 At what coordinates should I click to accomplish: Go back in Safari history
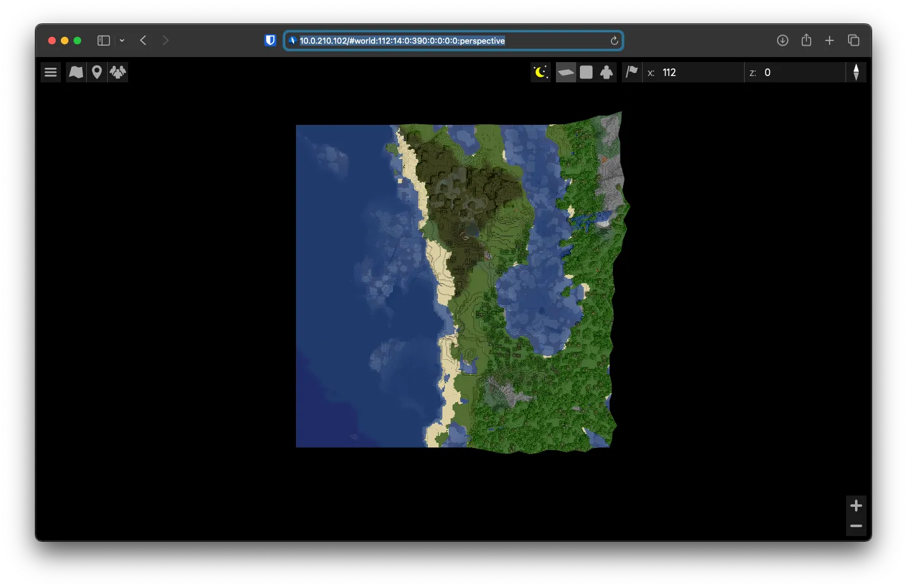[x=143, y=41]
